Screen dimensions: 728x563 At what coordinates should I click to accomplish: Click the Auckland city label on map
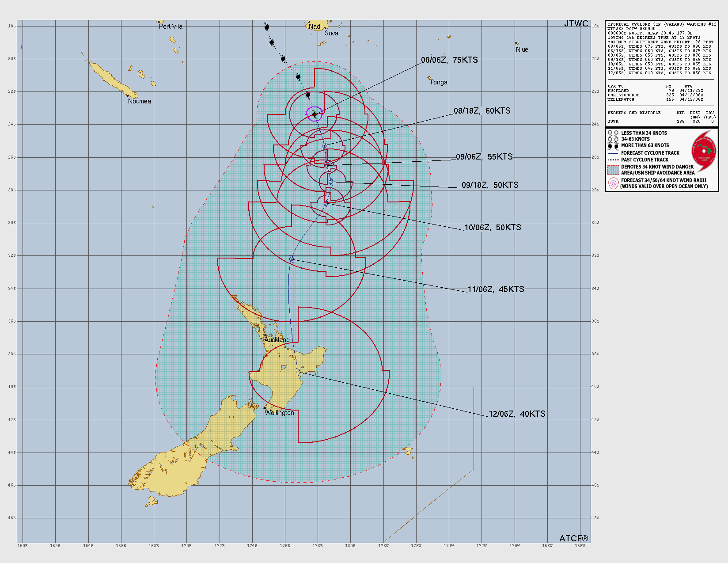pos(277,340)
